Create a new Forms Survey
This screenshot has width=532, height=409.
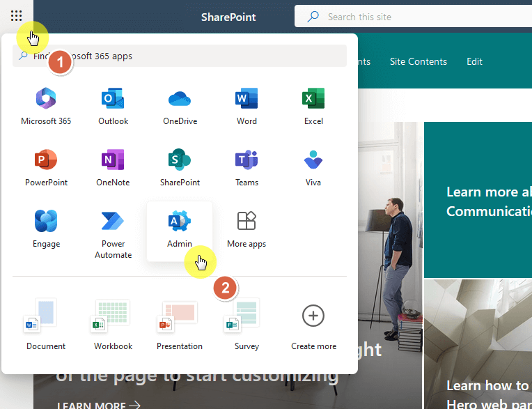click(x=247, y=324)
